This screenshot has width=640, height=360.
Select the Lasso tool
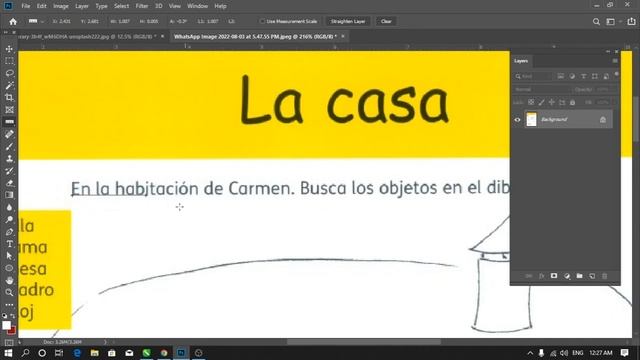pos(9,73)
